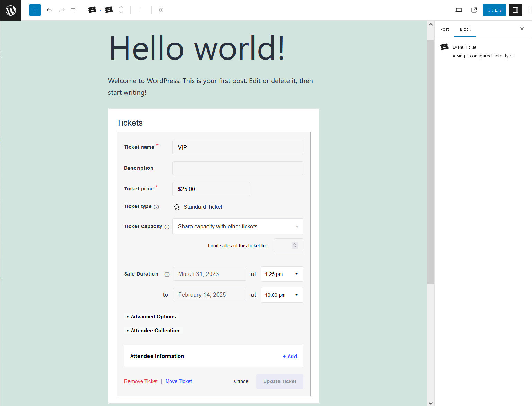Image resolution: width=532 pixels, height=406 pixels.
Task: Click the WordPress logo icon
Action: (x=10, y=10)
